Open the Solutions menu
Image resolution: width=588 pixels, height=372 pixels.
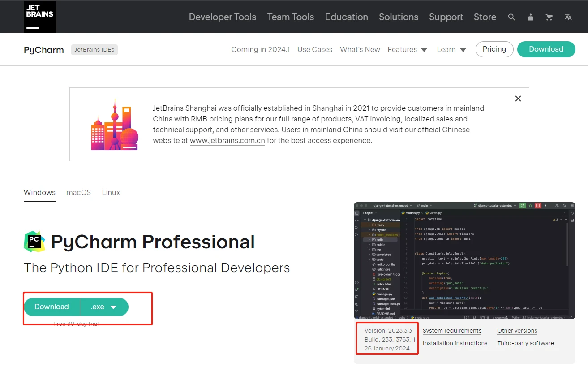pyautogui.click(x=399, y=17)
